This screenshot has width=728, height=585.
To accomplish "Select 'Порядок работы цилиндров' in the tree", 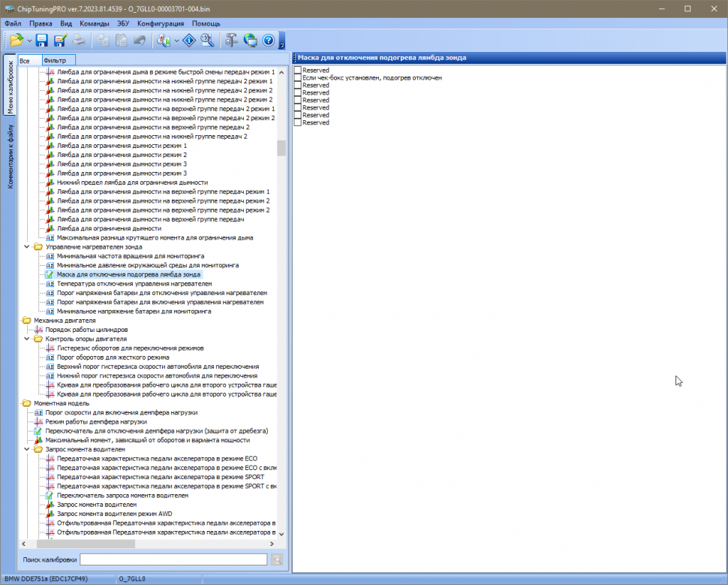I will [x=86, y=330].
